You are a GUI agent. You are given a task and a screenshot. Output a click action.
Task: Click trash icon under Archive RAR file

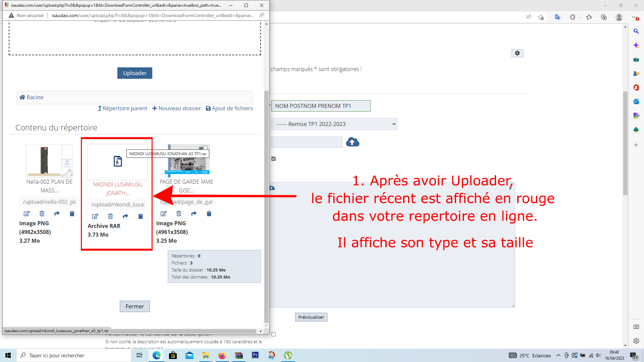click(110, 216)
